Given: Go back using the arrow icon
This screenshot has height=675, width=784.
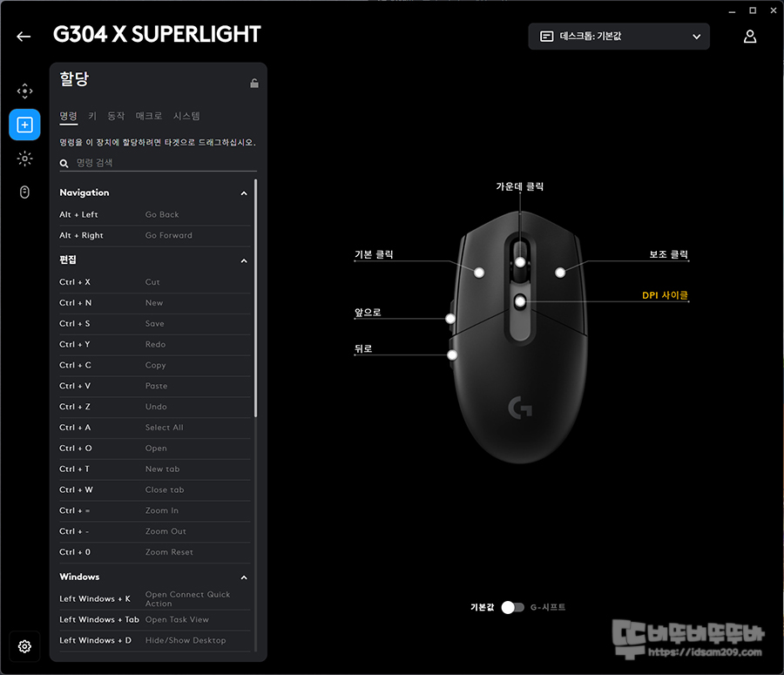Looking at the screenshot, I should (24, 37).
